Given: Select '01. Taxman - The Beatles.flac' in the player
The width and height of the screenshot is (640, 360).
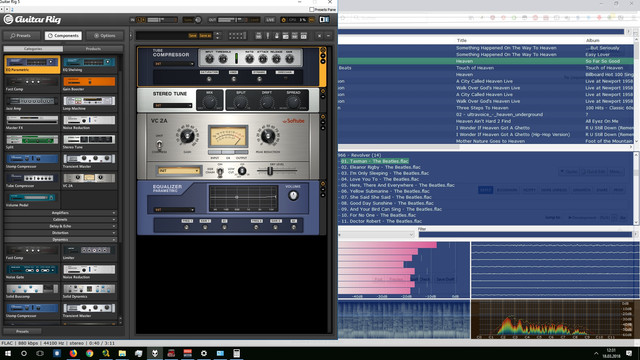Looking at the screenshot, I should 375,161.
